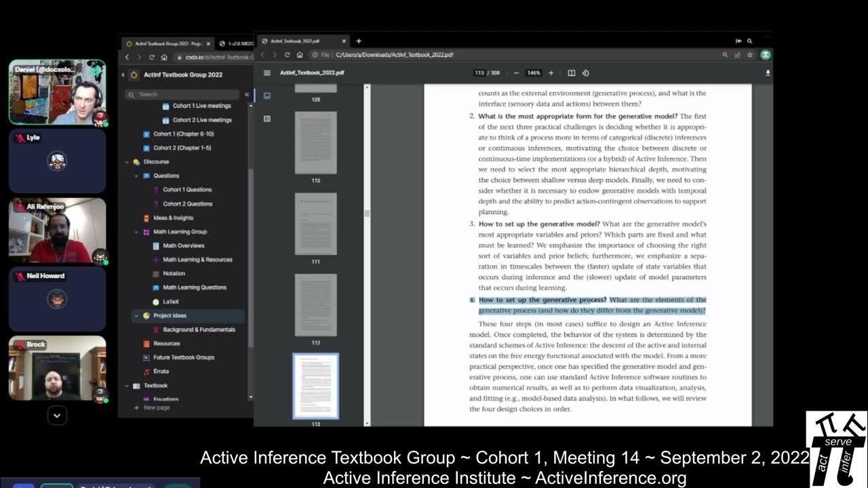Click the share icon in the address bar

[737, 55]
